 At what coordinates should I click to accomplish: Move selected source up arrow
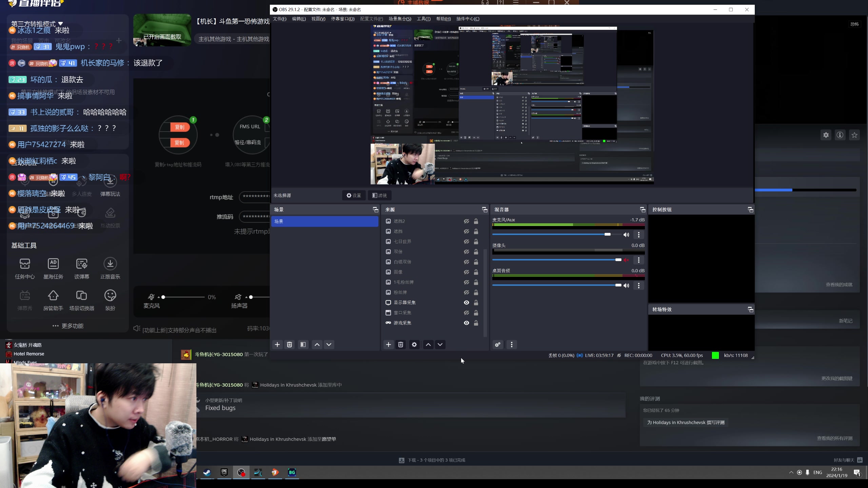coord(428,345)
